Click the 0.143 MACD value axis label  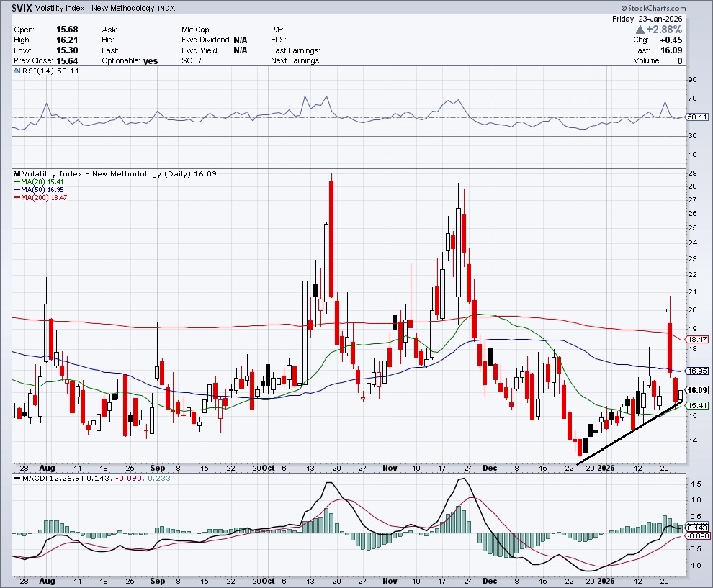pos(695,528)
